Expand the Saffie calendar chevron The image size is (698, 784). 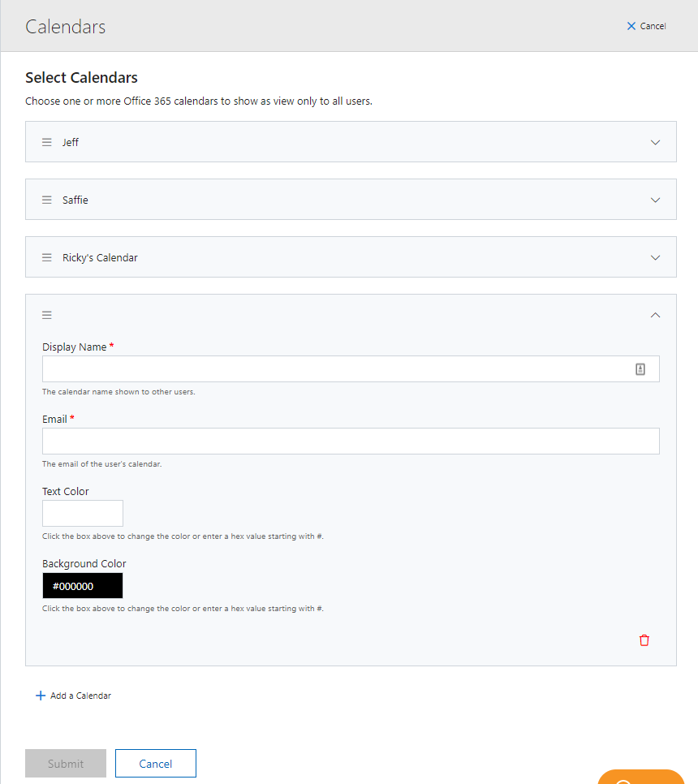[655, 200]
